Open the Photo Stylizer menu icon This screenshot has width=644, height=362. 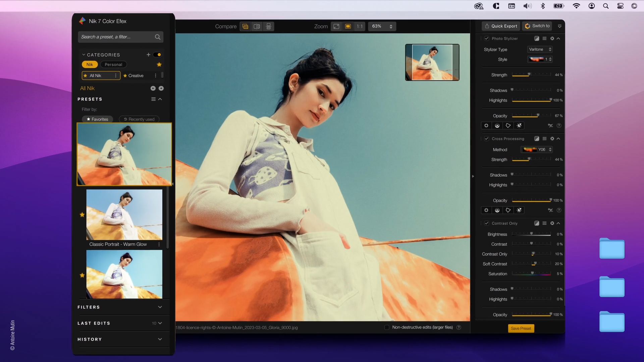tap(544, 39)
